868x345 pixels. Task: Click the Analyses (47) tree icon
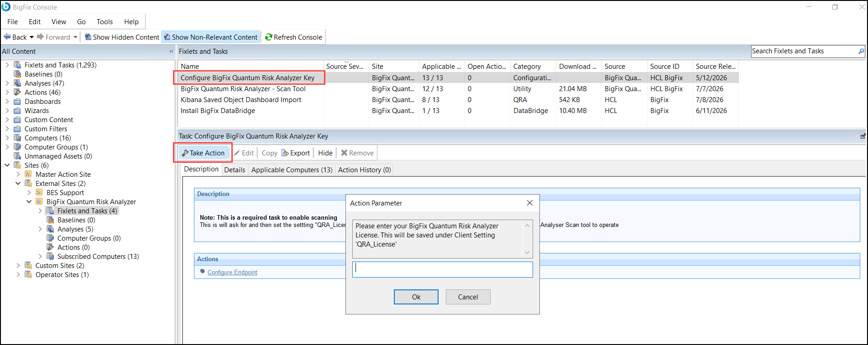17,83
